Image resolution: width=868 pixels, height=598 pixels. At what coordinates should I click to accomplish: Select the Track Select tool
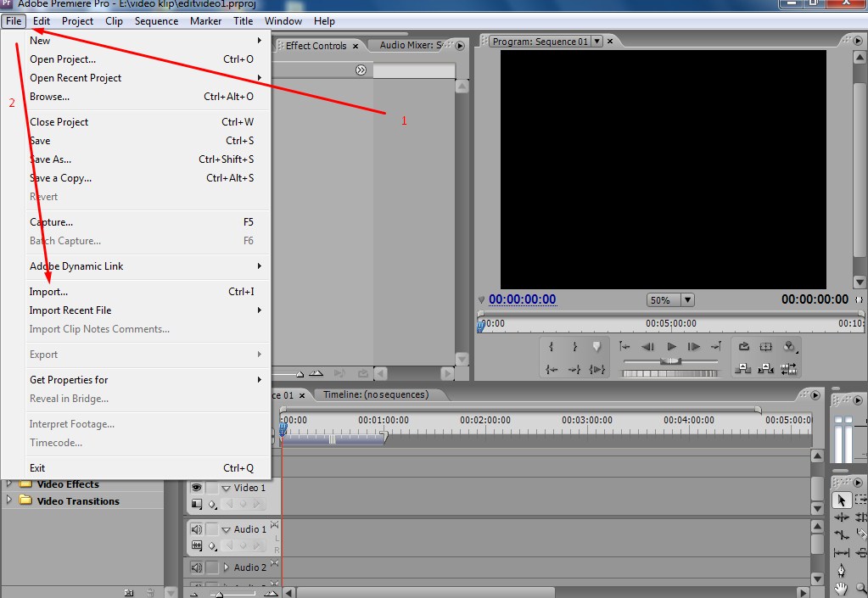click(861, 500)
